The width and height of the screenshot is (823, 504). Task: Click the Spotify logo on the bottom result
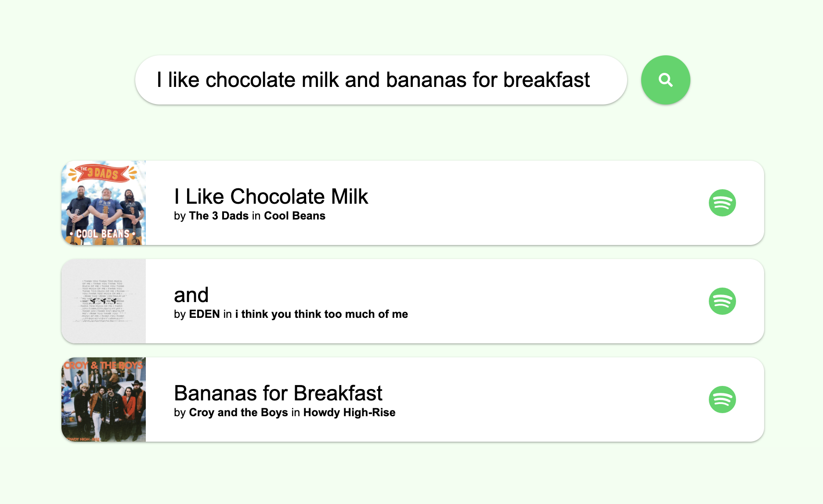pyautogui.click(x=722, y=400)
